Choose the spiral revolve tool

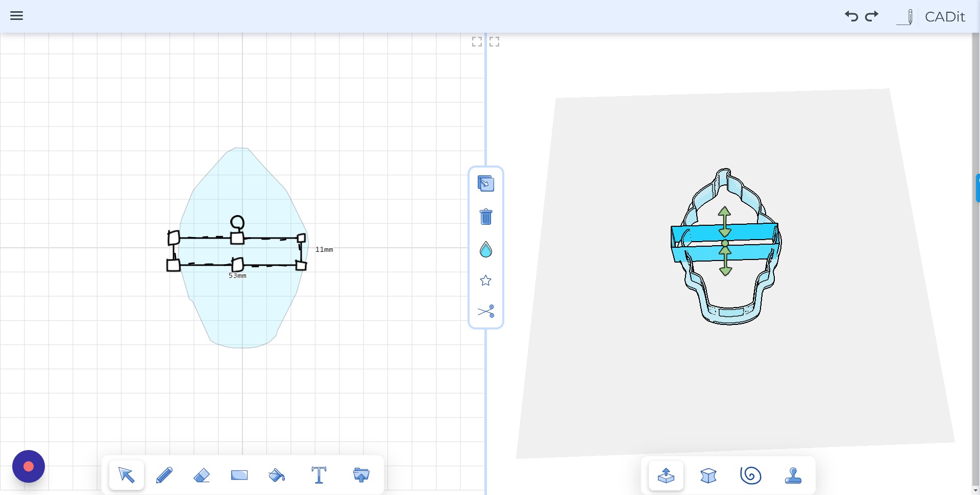point(751,476)
